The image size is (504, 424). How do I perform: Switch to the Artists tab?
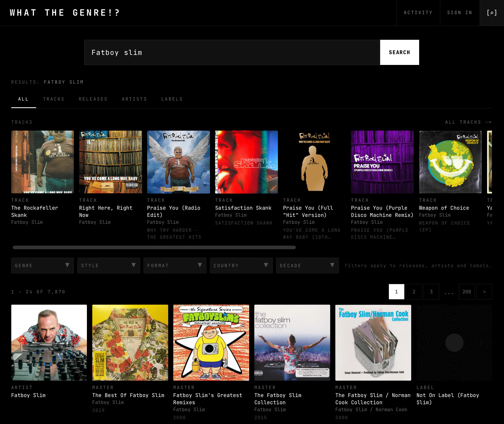point(134,99)
